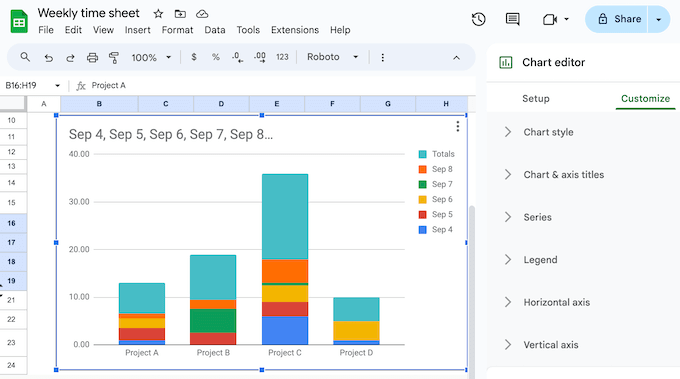Open the video call dropdown arrow
The height and width of the screenshot is (379, 680).
click(566, 20)
